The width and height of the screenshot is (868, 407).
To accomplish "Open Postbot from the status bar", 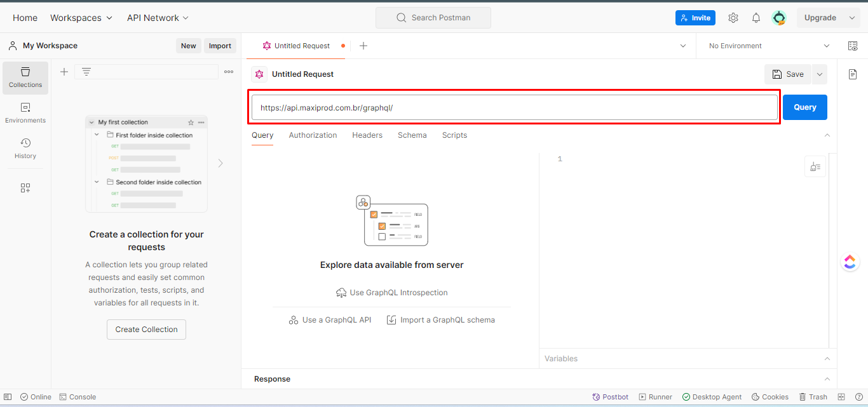I will (610, 397).
